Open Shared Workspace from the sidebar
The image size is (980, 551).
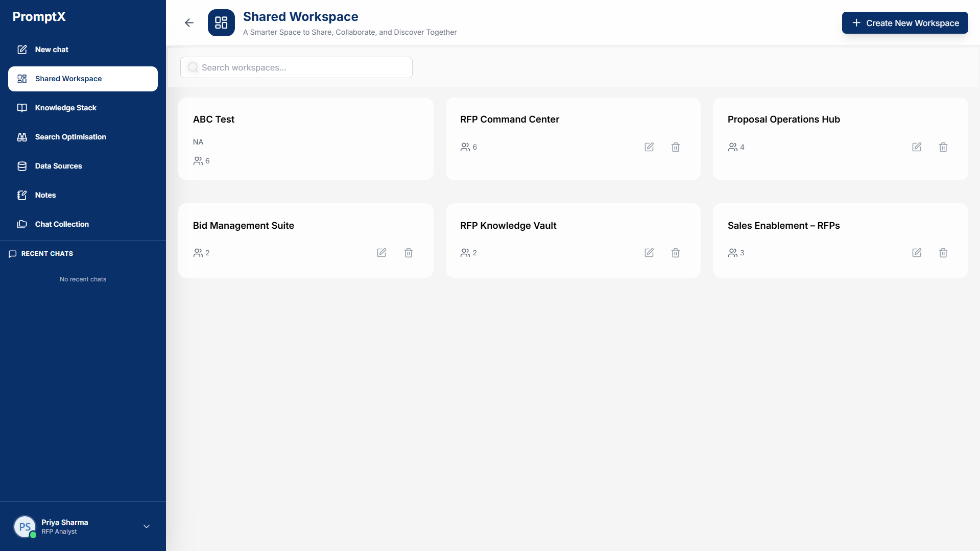click(68, 79)
